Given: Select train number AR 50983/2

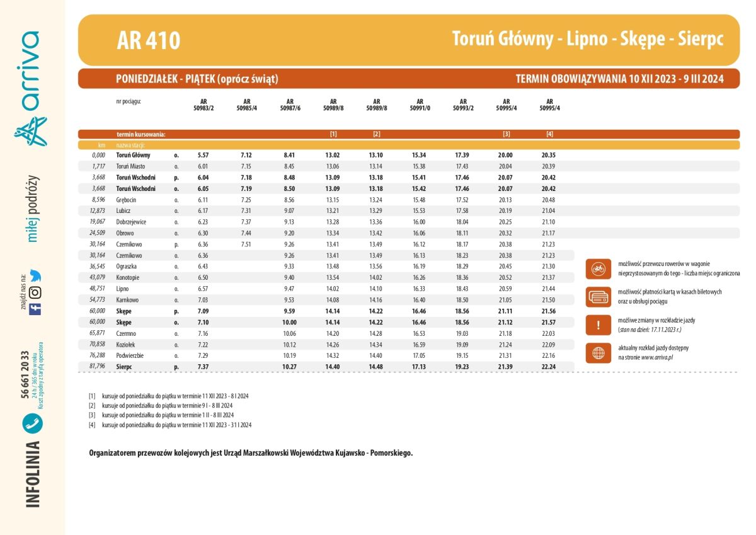Looking at the screenshot, I should pos(203,105).
